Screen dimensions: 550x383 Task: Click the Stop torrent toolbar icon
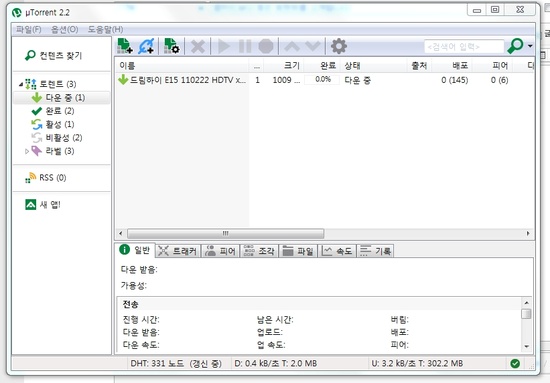(x=266, y=46)
